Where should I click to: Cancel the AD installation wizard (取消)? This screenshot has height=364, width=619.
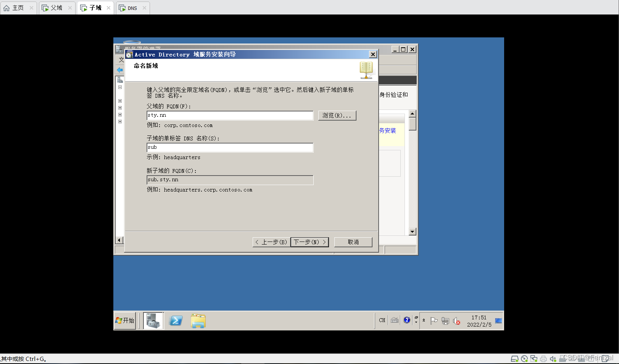(x=353, y=242)
